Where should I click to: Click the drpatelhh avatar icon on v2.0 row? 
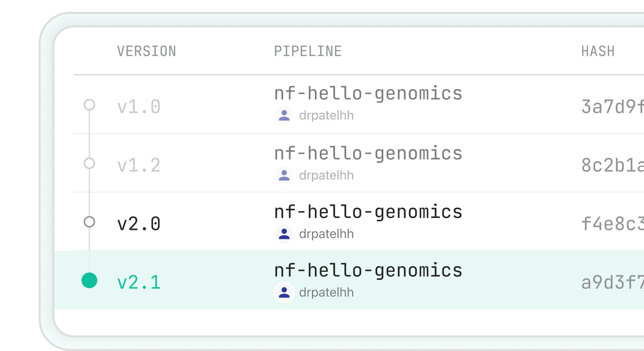click(x=285, y=234)
